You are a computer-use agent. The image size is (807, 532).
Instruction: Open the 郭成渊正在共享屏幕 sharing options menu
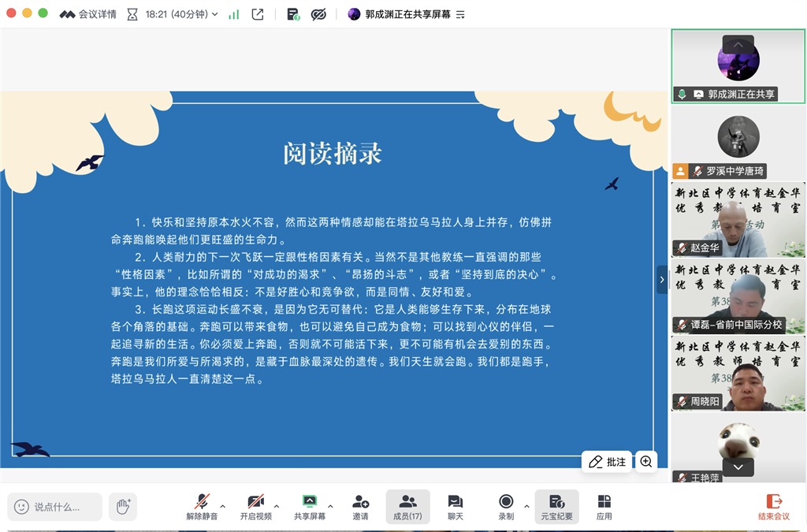tap(460, 15)
